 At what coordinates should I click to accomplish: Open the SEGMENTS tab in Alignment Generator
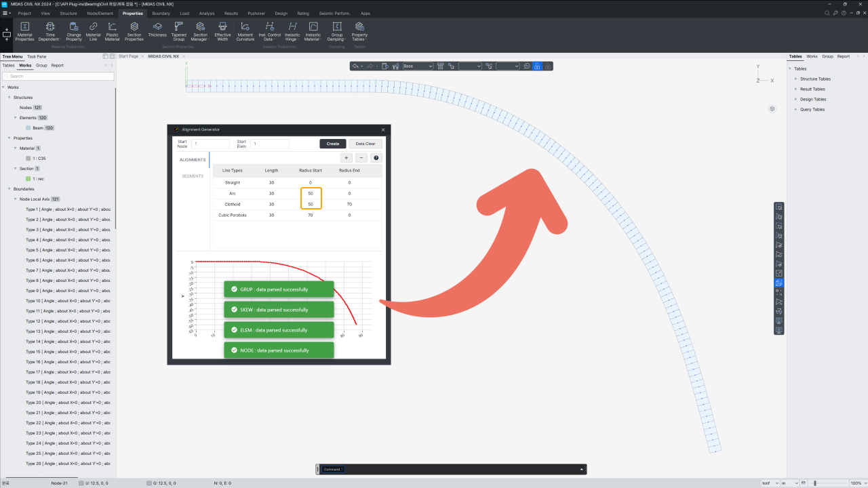tap(193, 176)
